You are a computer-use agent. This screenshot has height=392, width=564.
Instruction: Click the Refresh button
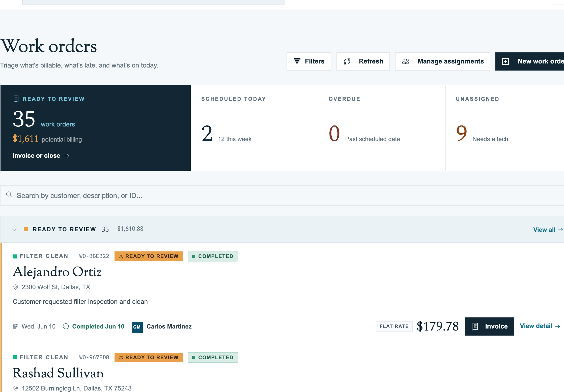pyautogui.click(x=363, y=61)
